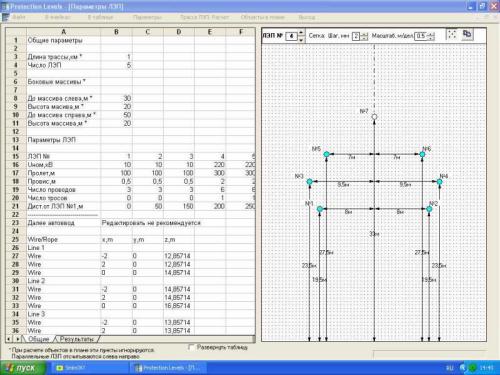
Task: Select cyan wire node №3
Action: [x=309, y=182]
